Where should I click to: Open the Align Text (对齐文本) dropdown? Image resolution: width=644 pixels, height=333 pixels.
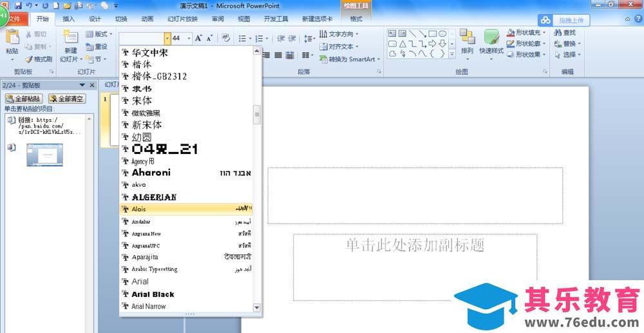click(339, 46)
